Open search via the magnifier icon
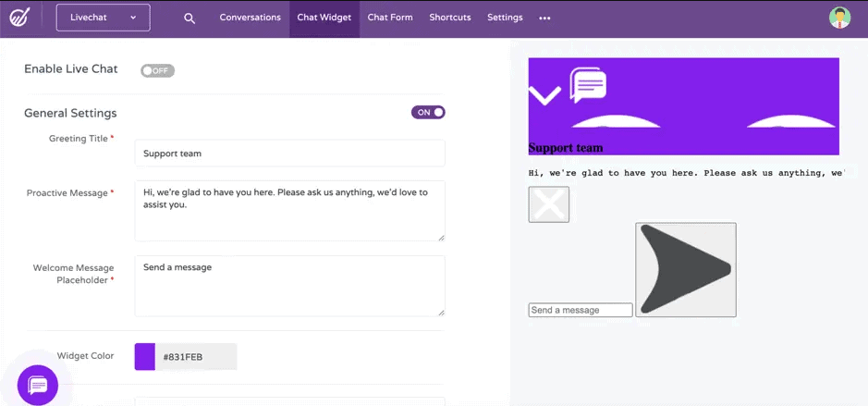 click(x=189, y=18)
